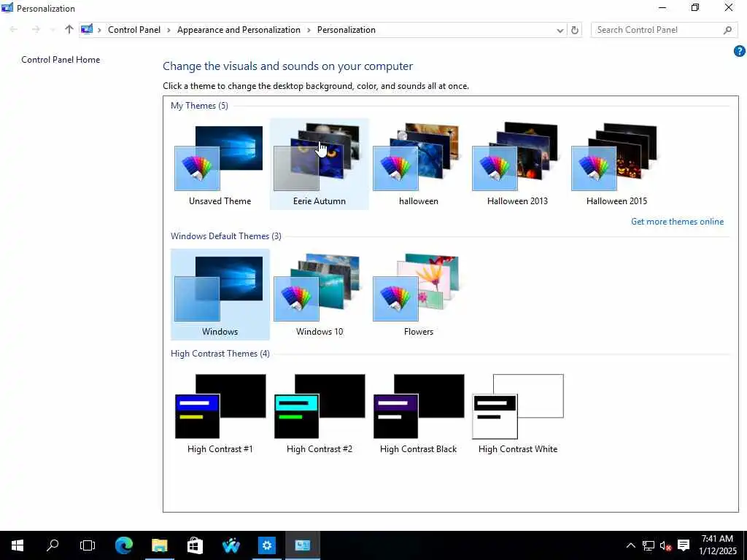The height and width of the screenshot is (560, 747).
Task: Click the Personalization taskbar button
Action: point(303,545)
